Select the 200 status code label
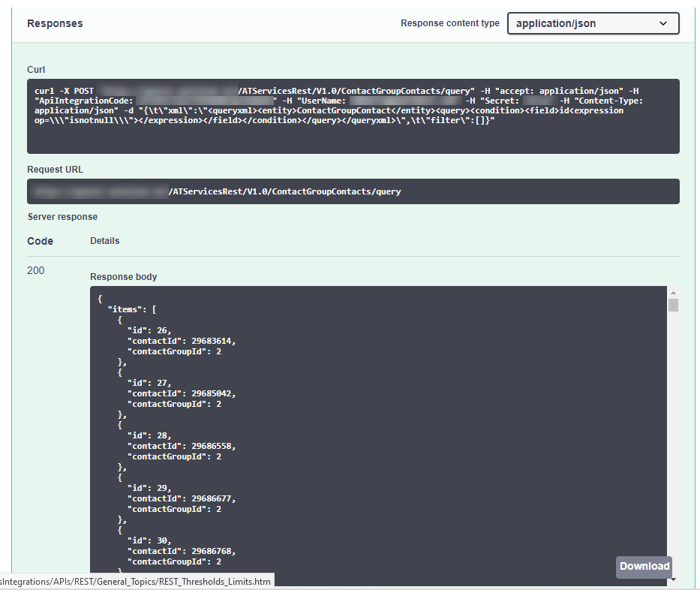This screenshot has width=700, height=590. pos(35,270)
